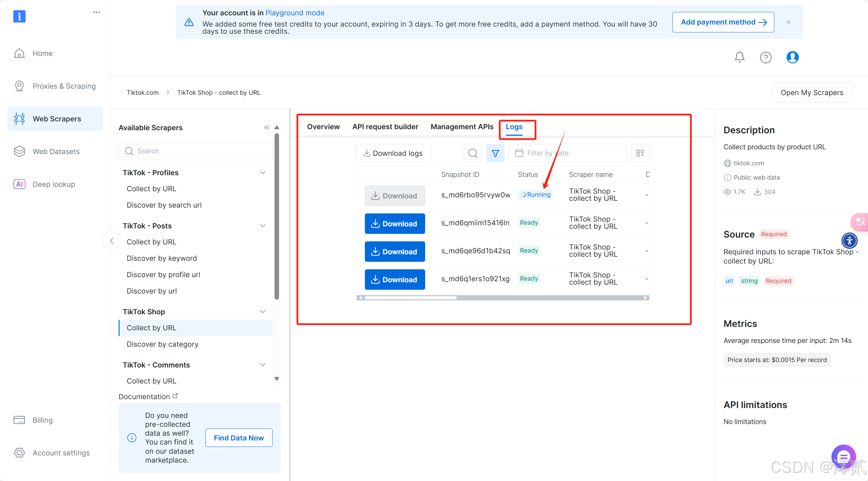This screenshot has width=868, height=481.
Task: Open the sidebar three-dots menu
Action: [x=97, y=12]
